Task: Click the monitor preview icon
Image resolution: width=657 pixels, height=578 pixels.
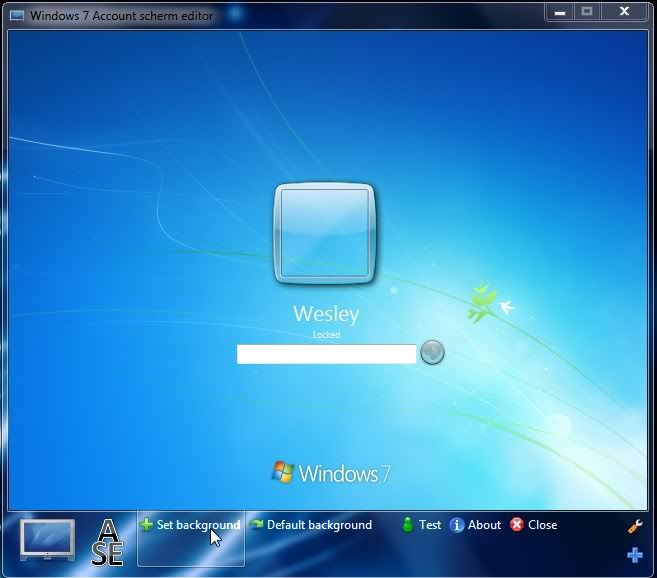Action: (x=46, y=539)
